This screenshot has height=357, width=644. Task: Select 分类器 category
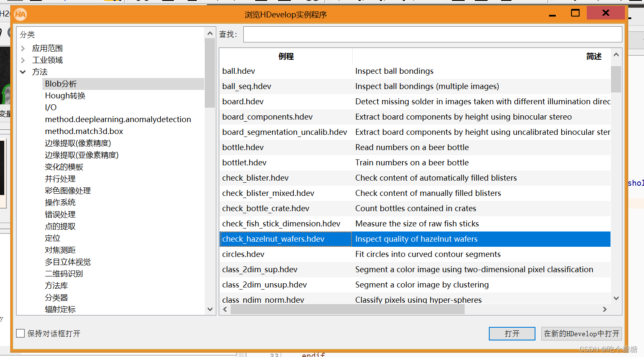56,298
